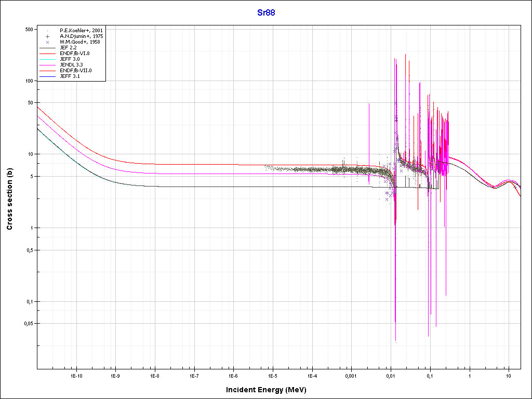Select the magenta JENDL 3.3 line sample
Image resolution: width=532 pixels, height=399 pixels.
click(x=48, y=65)
